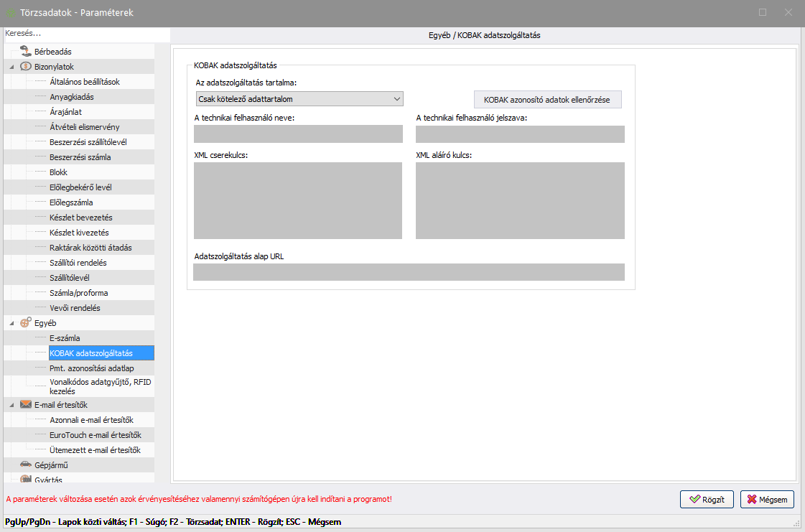This screenshot has height=532, width=805.
Task: Click the technikai felhasználó neve field
Action: [298, 134]
